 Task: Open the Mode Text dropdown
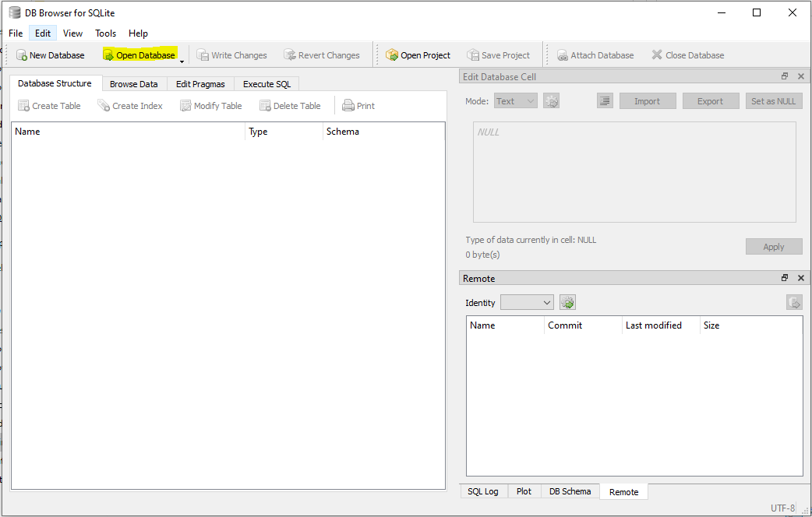pyautogui.click(x=516, y=101)
